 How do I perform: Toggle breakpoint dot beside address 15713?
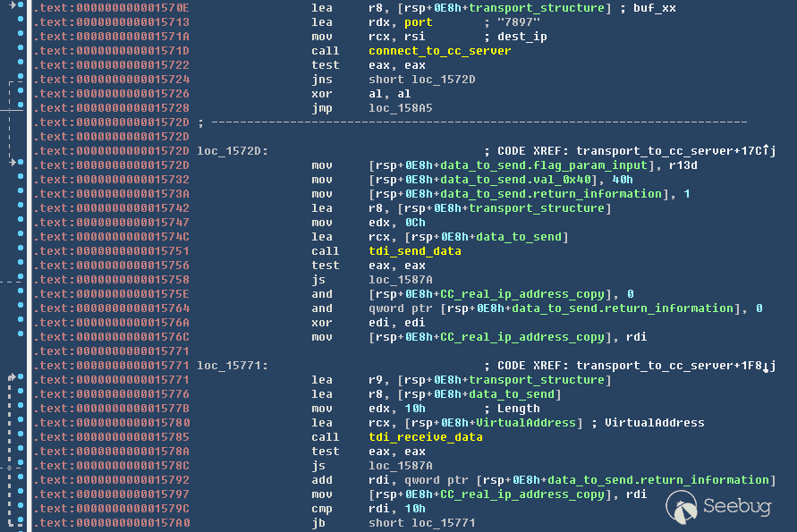tap(21, 19)
